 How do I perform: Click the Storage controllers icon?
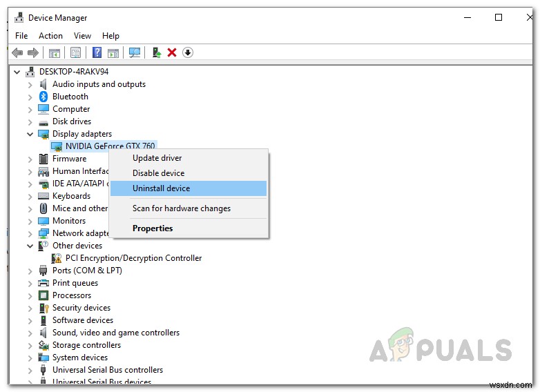point(44,345)
